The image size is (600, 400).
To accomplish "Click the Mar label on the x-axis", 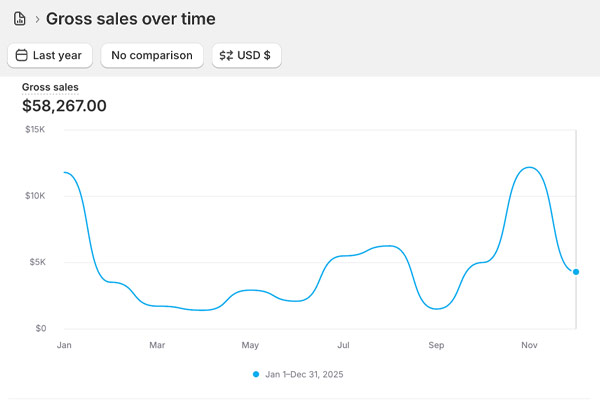I will pos(157,345).
